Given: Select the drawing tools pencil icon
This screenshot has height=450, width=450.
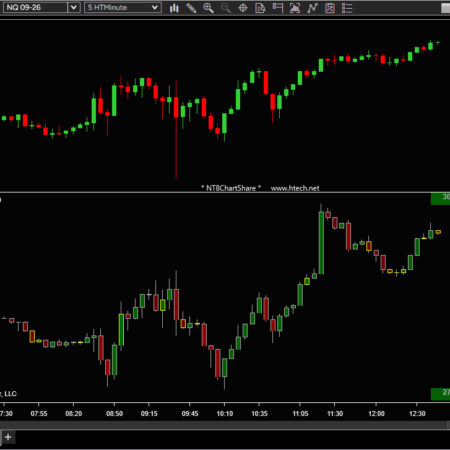Looking at the screenshot, I should pos(191,8).
